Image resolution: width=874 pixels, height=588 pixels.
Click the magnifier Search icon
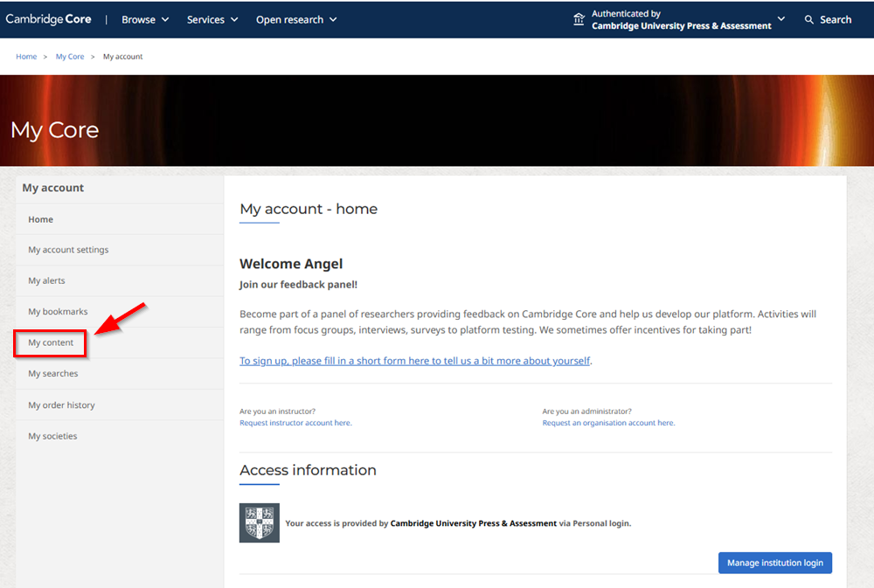pos(808,19)
